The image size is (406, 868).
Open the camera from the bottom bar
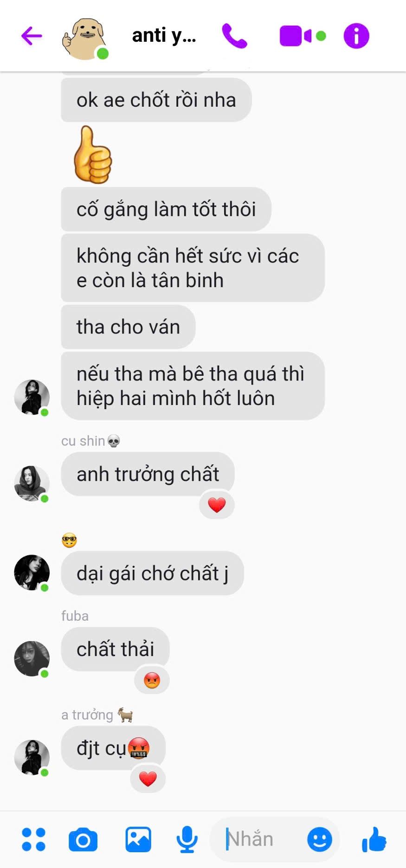(x=83, y=840)
